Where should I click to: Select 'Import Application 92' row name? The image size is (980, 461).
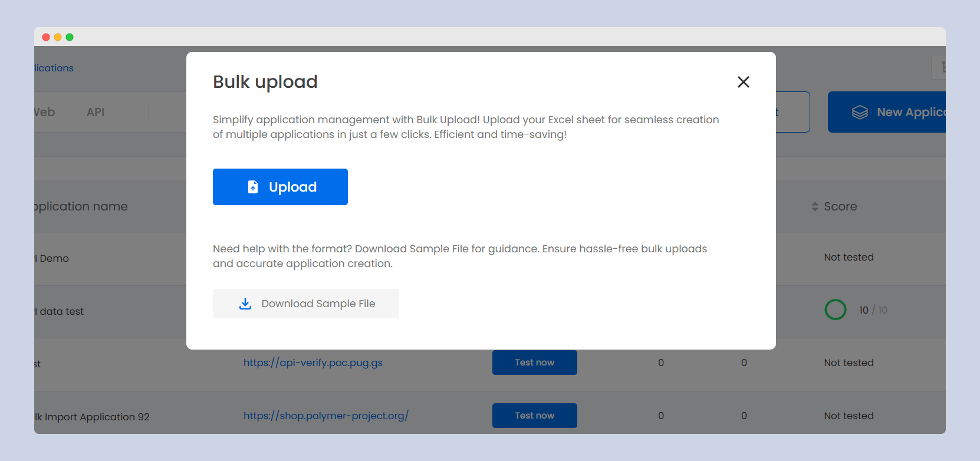point(92,417)
